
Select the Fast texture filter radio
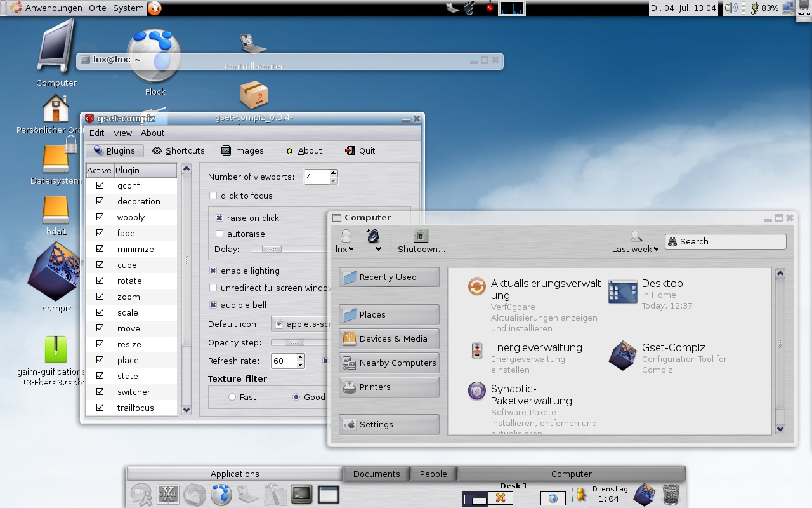pos(232,397)
